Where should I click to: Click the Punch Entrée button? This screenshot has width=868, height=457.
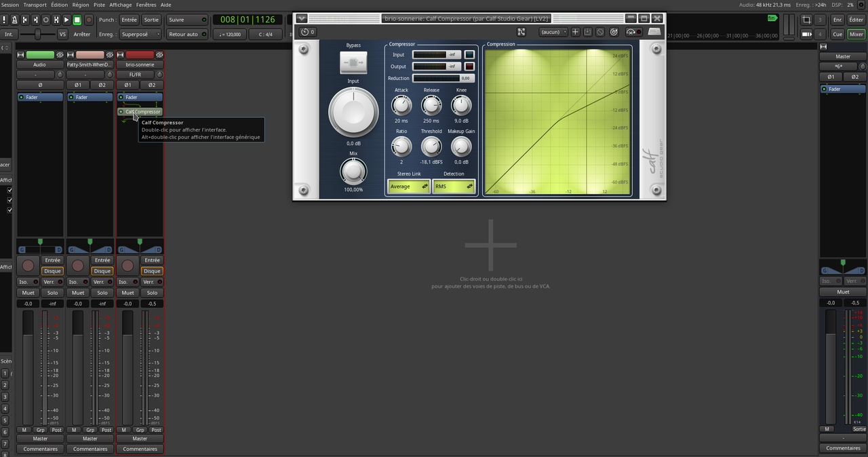[129, 20]
